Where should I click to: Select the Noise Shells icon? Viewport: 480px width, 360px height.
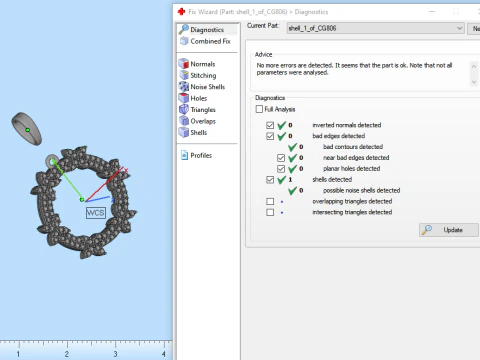pos(184,87)
